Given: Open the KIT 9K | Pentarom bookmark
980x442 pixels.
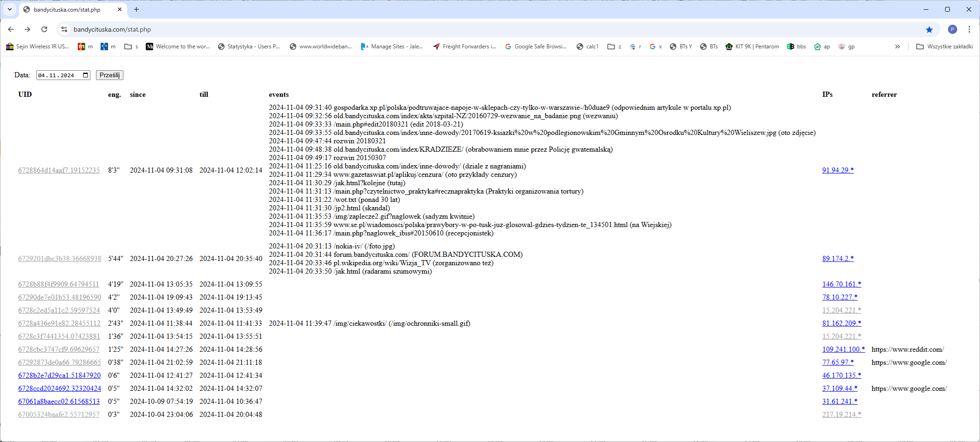Looking at the screenshot, I should [752, 47].
